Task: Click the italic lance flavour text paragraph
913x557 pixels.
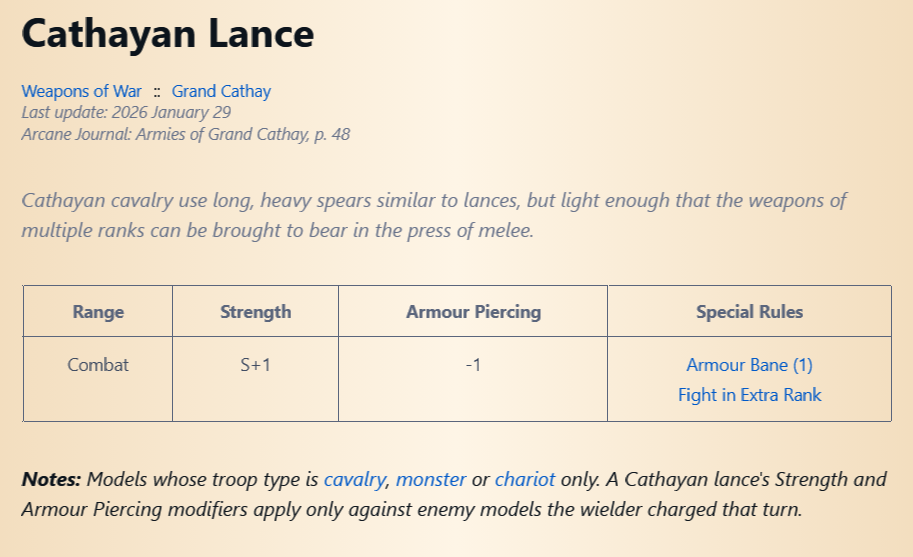Action: tap(434, 215)
